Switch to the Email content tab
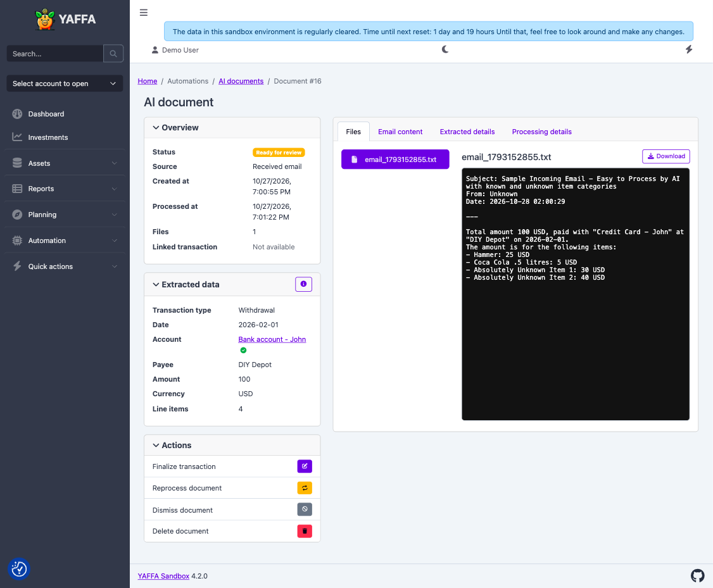 (x=400, y=132)
